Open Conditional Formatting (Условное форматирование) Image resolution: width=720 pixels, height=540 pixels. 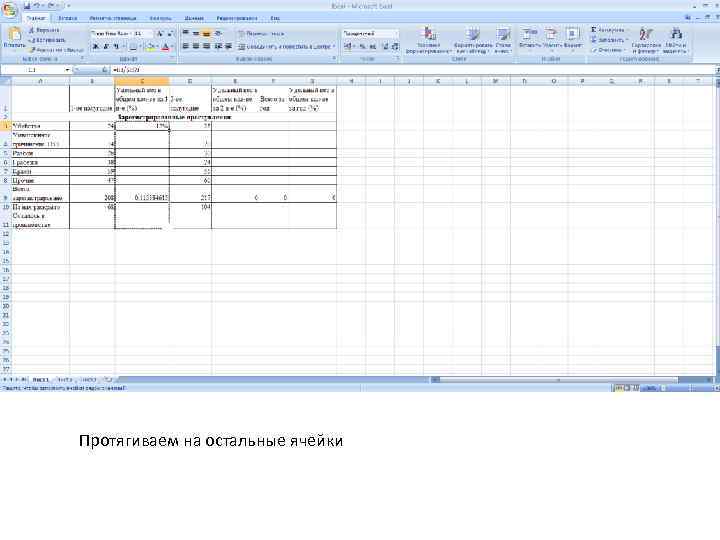tap(429, 40)
